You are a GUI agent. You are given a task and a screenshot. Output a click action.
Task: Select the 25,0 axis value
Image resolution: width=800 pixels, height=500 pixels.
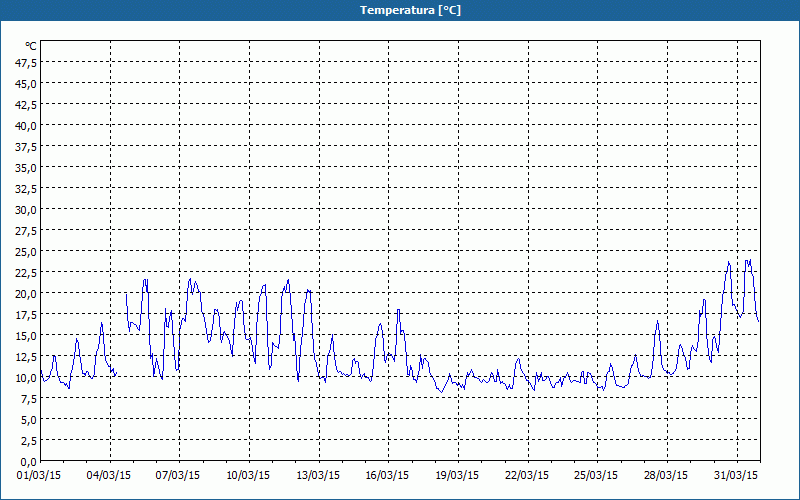[27, 252]
